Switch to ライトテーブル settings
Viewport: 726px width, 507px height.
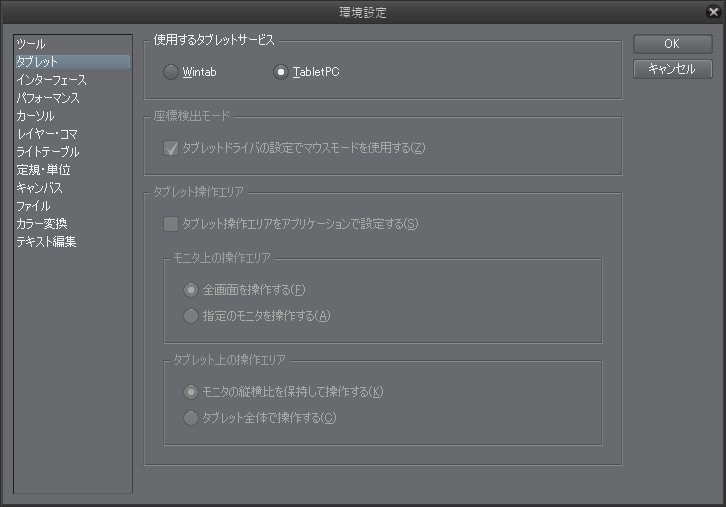point(73,152)
